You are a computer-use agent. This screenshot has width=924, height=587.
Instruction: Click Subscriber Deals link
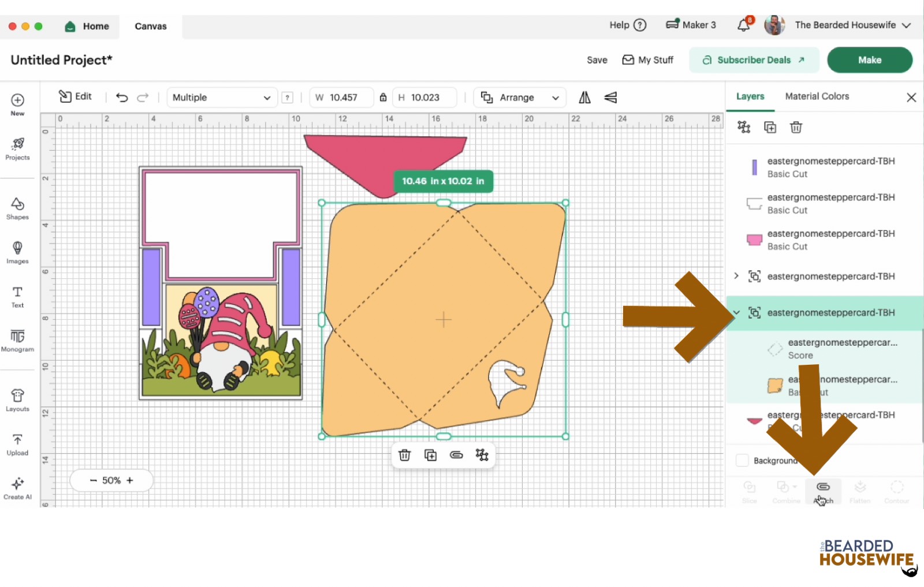pyautogui.click(x=754, y=60)
